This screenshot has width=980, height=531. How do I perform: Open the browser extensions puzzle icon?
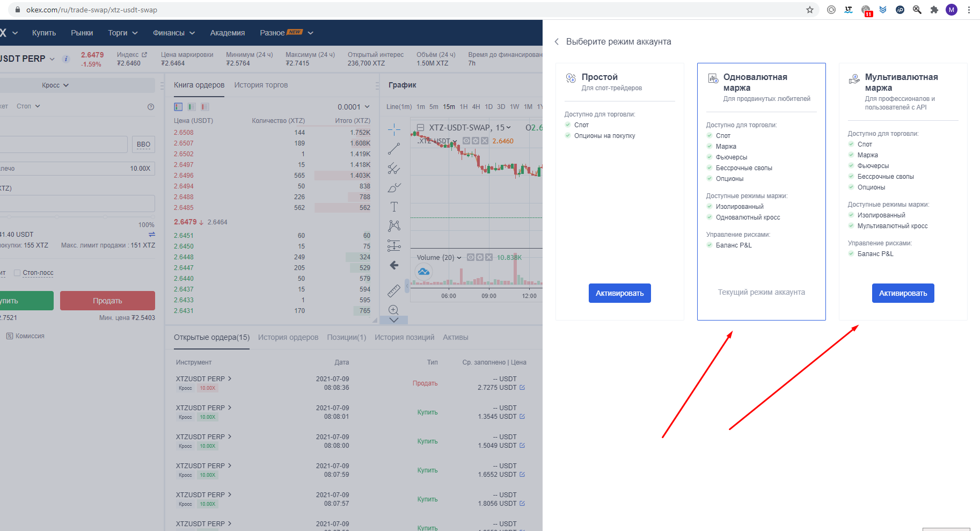(934, 10)
